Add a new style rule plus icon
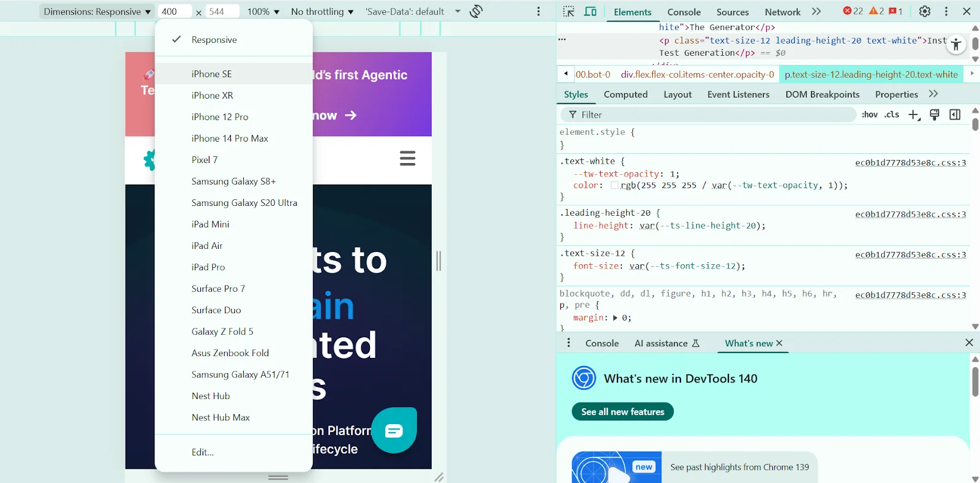This screenshot has width=980, height=483. 914,115
